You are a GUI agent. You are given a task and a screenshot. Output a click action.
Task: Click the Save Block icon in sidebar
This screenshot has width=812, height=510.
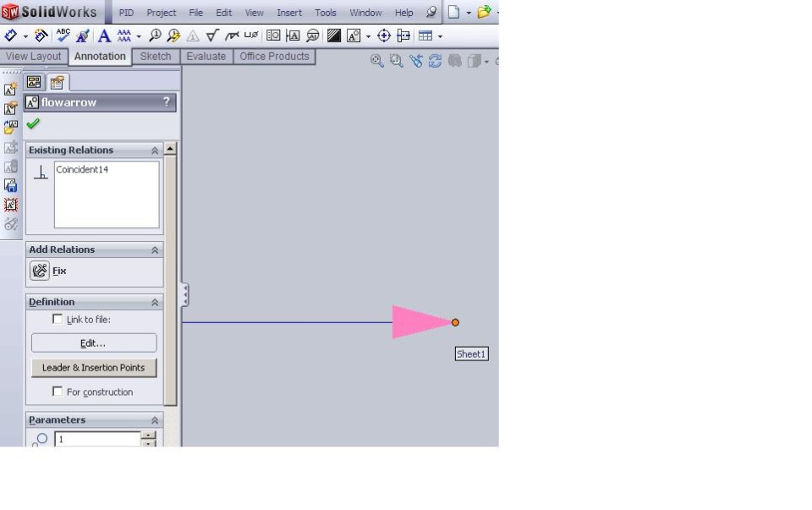point(10,185)
